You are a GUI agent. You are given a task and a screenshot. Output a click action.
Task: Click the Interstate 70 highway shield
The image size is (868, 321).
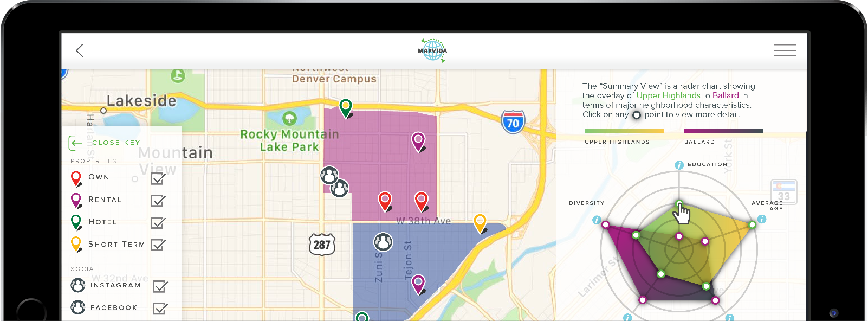click(x=513, y=122)
